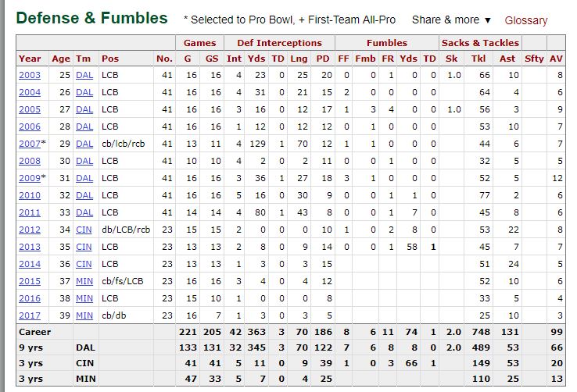Click MIN team link in 2015 row
The height and width of the screenshot is (392, 577).
[x=84, y=281]
